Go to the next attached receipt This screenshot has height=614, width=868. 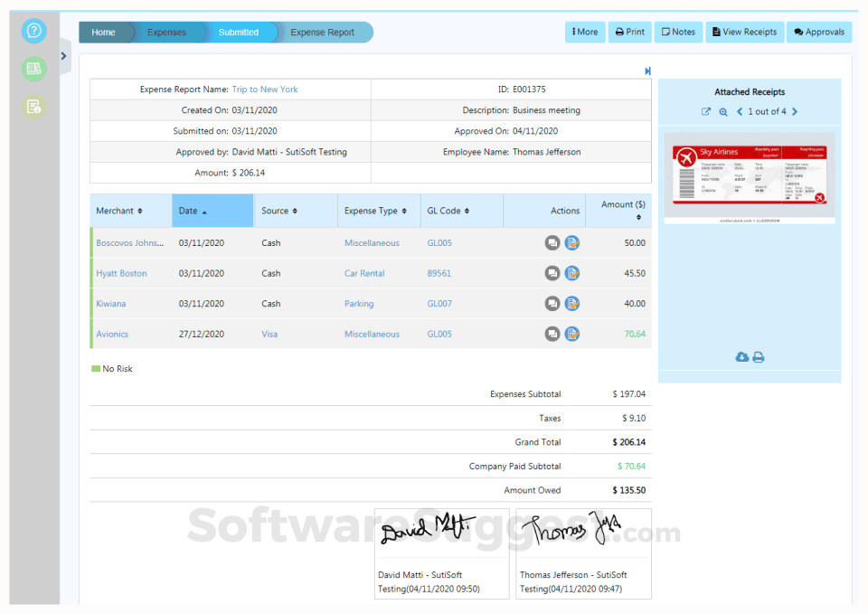click(x=794, y=111)
